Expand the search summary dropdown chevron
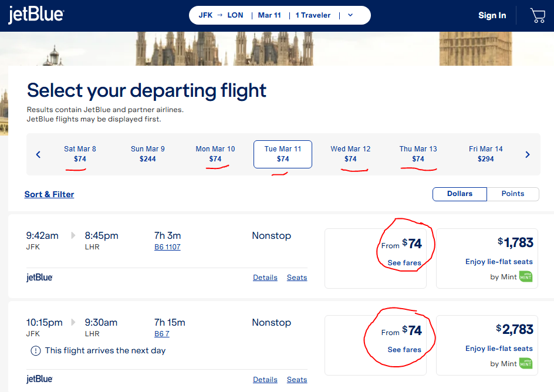Image resolution: width=554 pixels, height=392 pixels. click(x=350, y=15)
